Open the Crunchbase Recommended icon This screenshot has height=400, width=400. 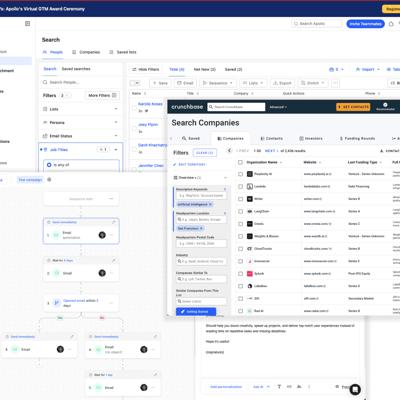[385, 106]
